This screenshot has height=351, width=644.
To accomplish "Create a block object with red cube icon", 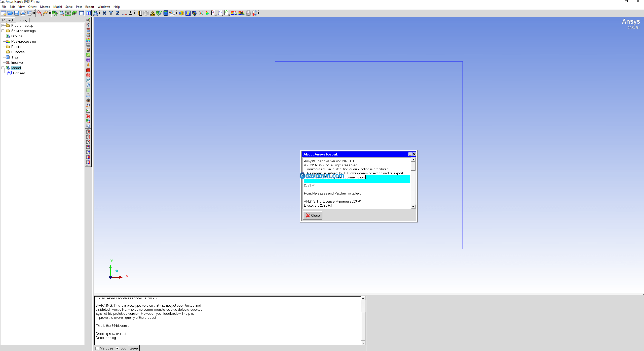I will (88, 75).
